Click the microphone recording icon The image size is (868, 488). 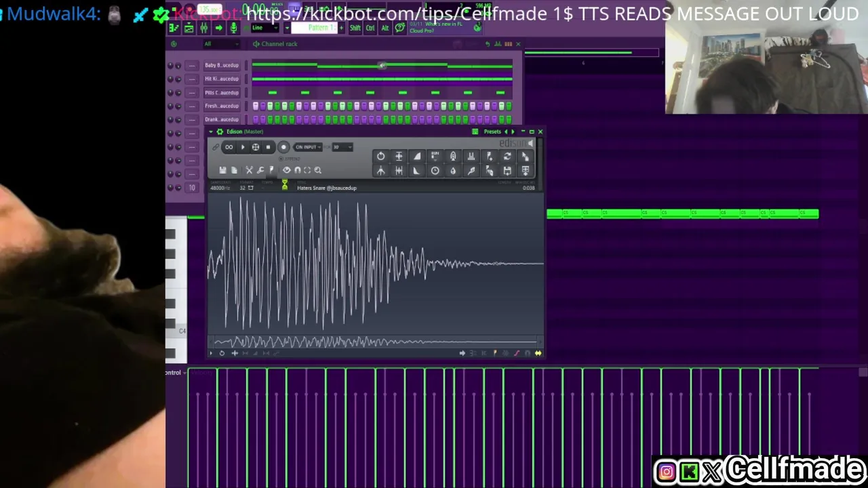pos(233,28)
